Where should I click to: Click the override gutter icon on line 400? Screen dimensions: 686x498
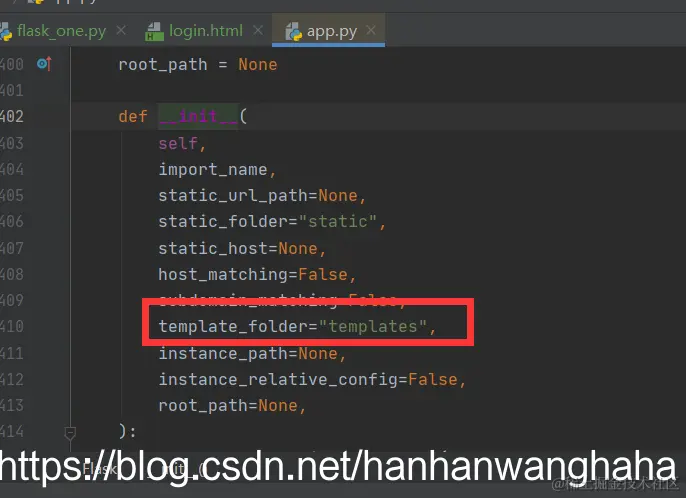[x=45, y=64]
